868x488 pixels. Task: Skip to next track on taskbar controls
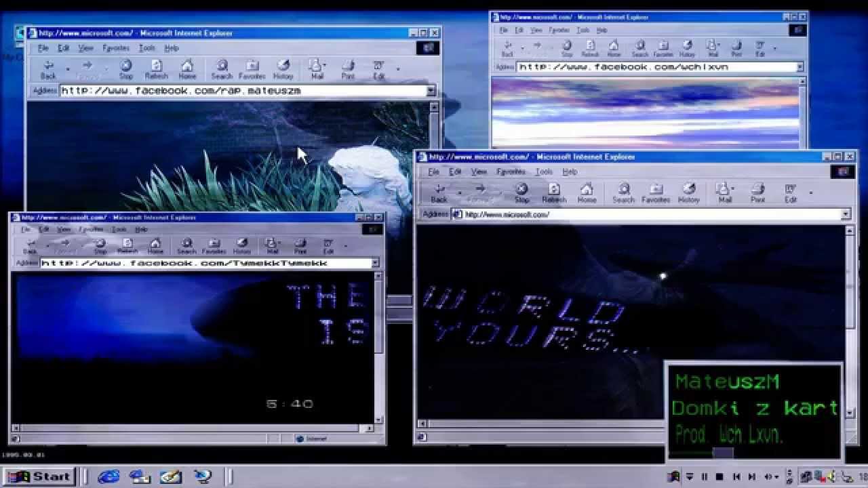(751, 476)
